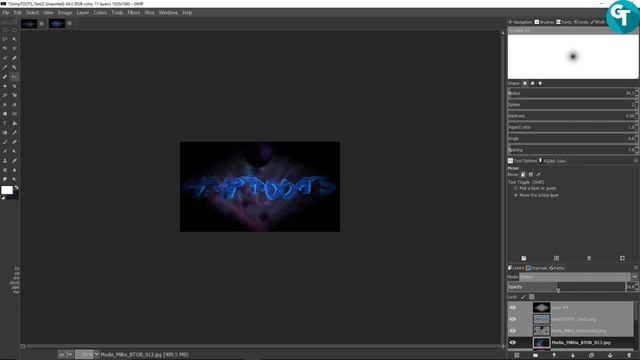The width and height of the screenshot is (640, 360).
Task: Set Move mode to selection icon
Action: tap(531, 175)
